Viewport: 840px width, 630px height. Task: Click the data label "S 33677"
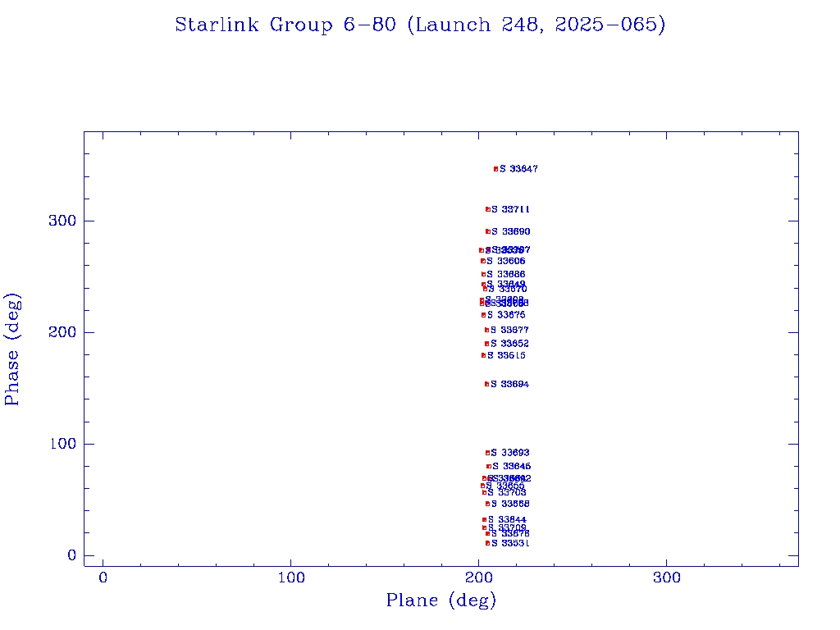[x=510, y=330]
